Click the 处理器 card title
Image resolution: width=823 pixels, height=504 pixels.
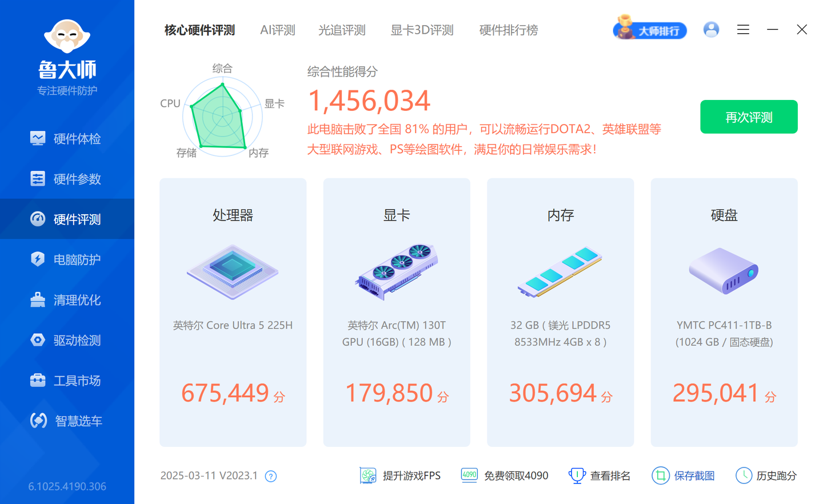233,215
